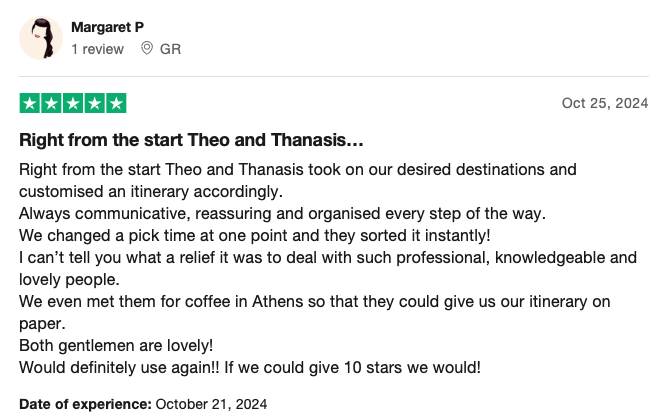This screenshot has height=419, width=668.
Task: Click the fourth green rating star
Action: pos(95,103)
